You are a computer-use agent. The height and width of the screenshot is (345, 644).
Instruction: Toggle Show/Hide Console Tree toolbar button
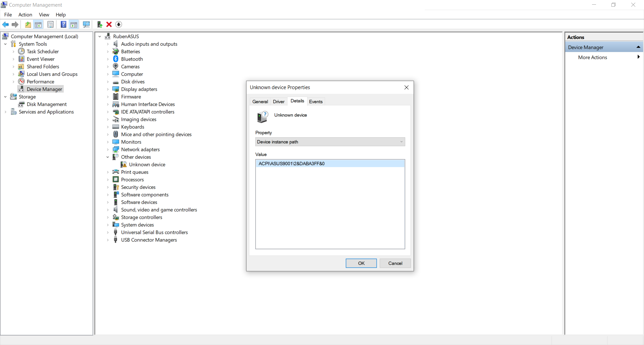(x=38, y=24)
